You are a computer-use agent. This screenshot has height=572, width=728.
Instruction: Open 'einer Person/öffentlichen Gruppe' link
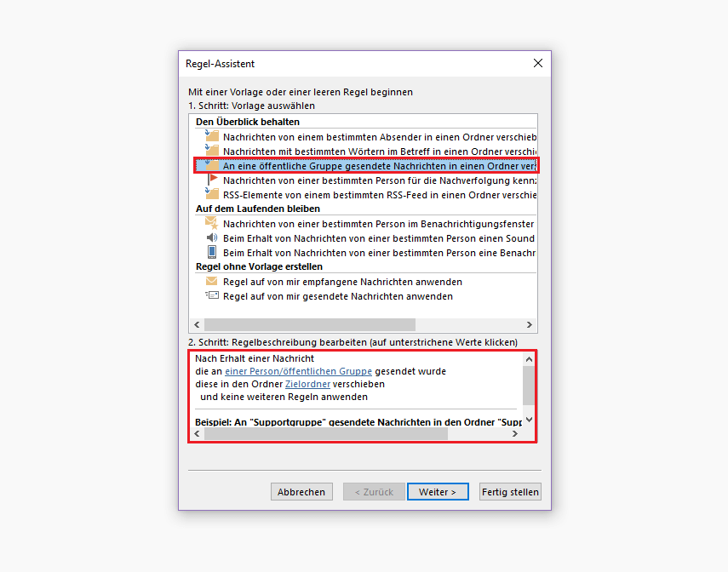[x=298, y=371]
